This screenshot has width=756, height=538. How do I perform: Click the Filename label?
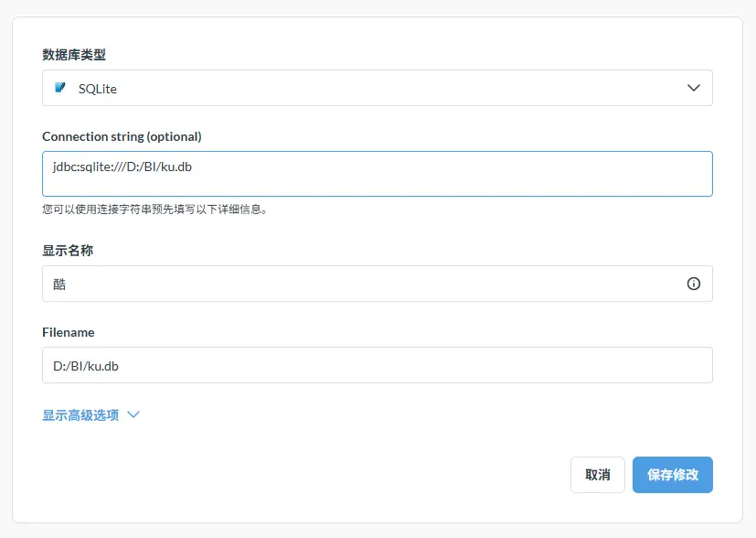pos(69,332)
